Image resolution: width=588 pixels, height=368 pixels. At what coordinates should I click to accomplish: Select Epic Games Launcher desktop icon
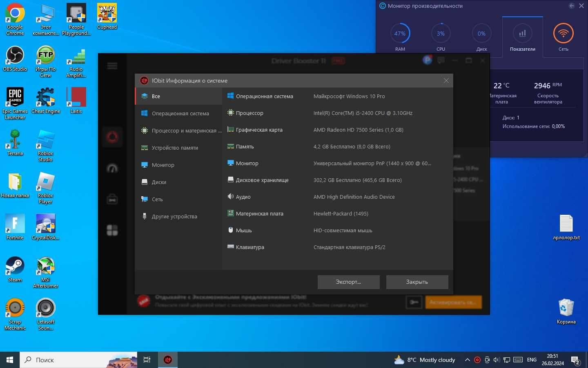pyautogui.click(x=15, y=103)
